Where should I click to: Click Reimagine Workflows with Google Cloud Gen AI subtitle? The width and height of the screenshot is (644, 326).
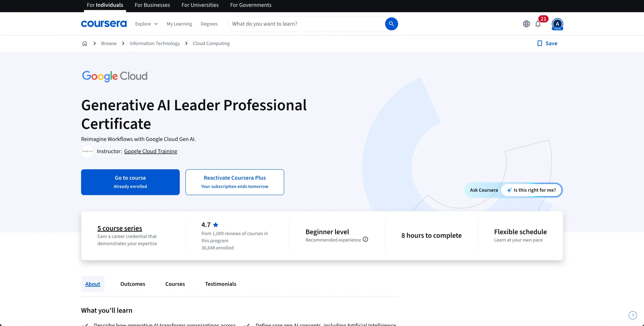(x=138, y=139)
